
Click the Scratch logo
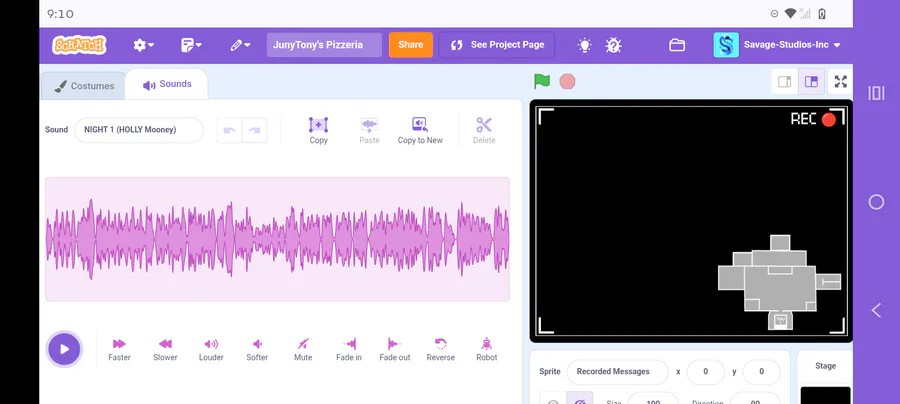click(x=79, y=45)
